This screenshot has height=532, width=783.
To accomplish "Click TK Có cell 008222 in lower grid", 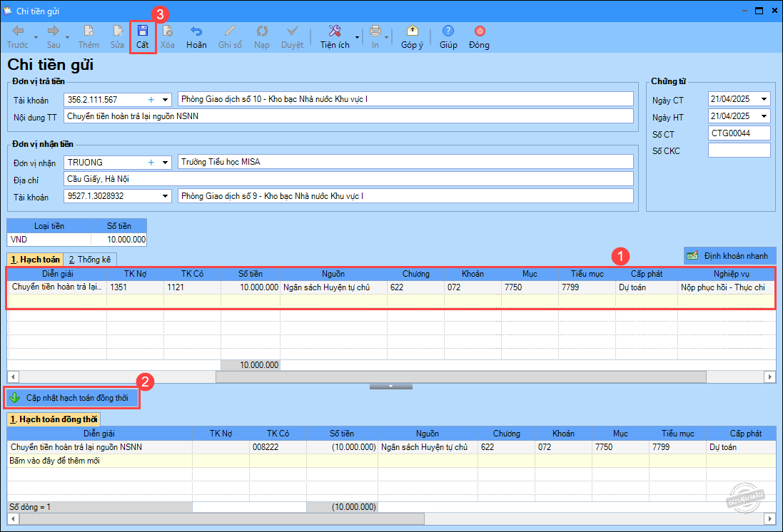I will point(278,447).
